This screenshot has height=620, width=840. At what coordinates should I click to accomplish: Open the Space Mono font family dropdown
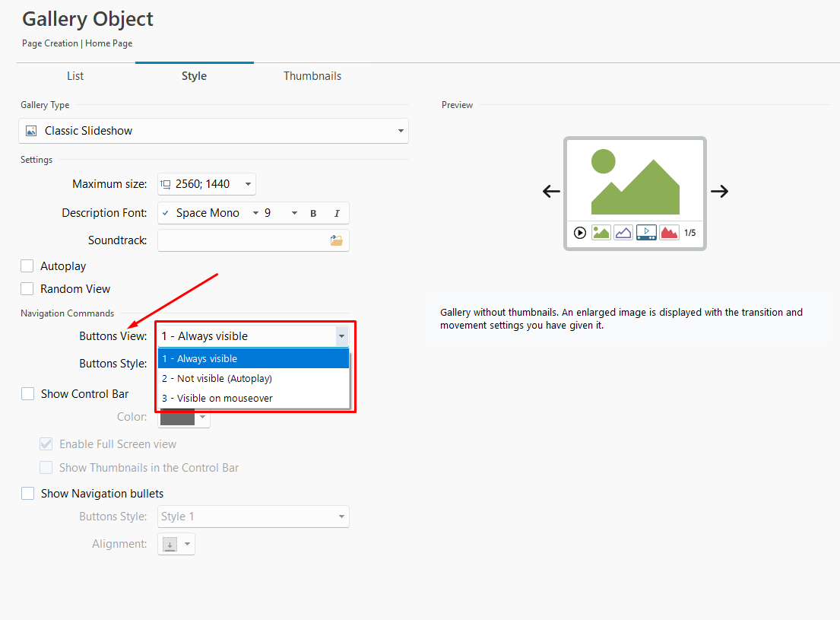point(255,214)
